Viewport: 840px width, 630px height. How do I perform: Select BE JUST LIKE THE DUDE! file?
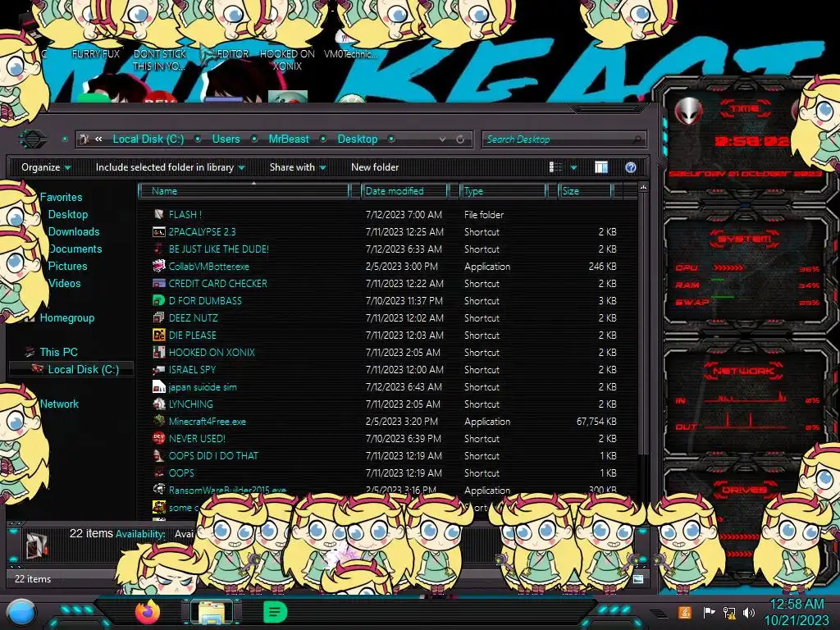218,249
